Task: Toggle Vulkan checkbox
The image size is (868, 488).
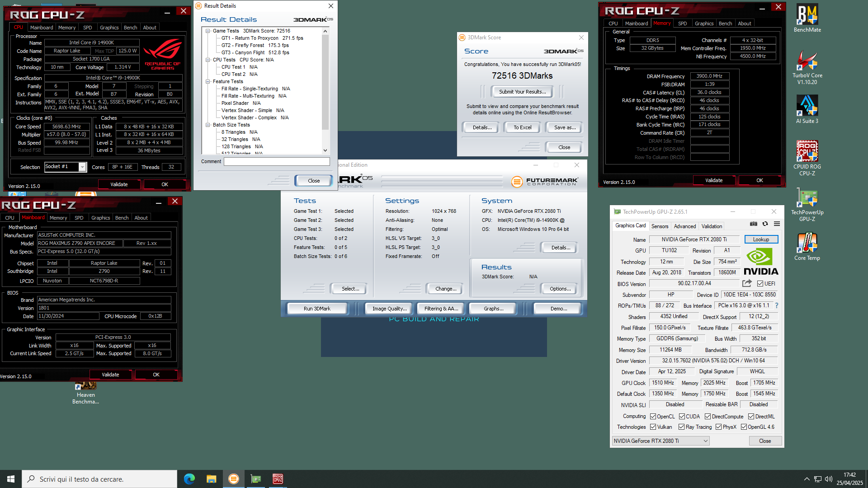Action: pos(653,427)
